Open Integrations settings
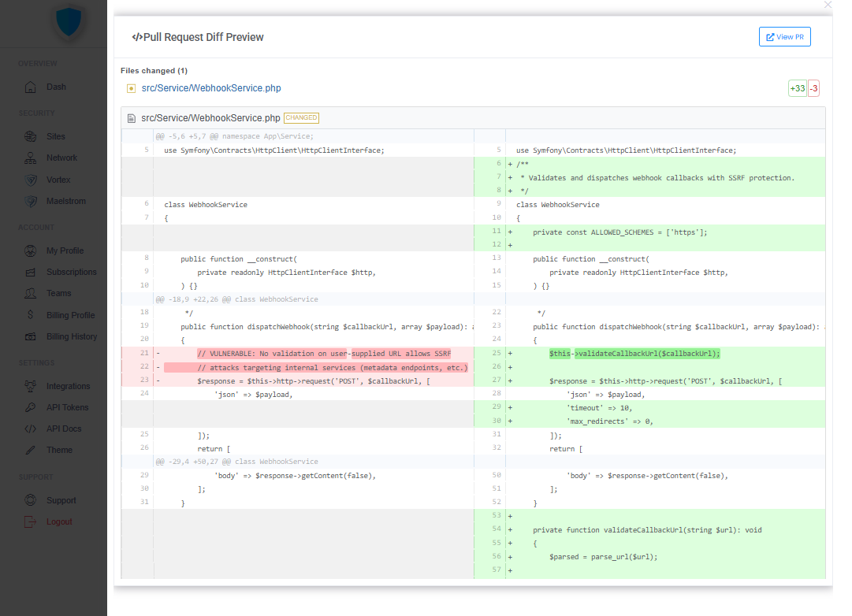 point(68,386)
